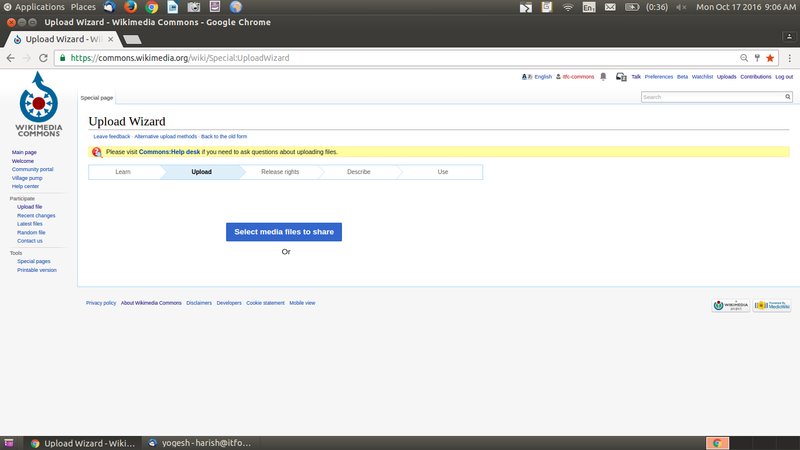Screen dimensions: 800x450
Task: Click the browser back arrow
Action: tap(11, 58)
